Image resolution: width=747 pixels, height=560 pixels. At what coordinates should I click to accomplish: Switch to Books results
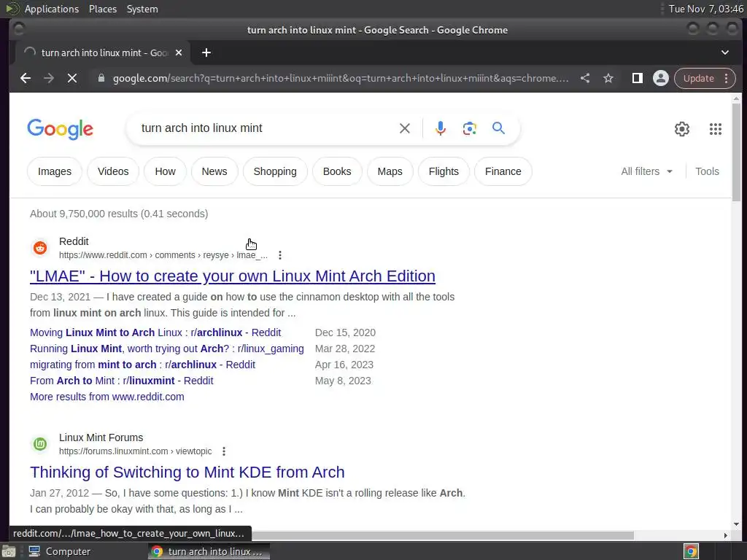337,171
